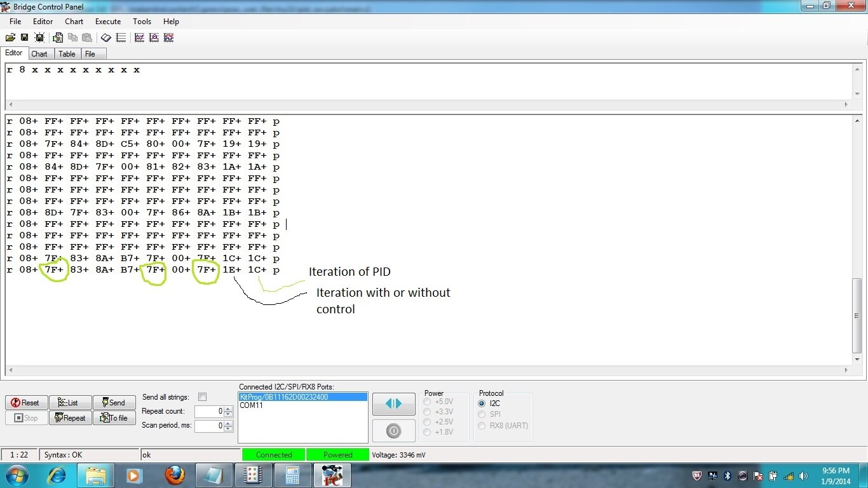Viewport: 868px width, 488px height.
Task: Launch Internet Explorer from the taskbar
Action: tap(57, 475)
